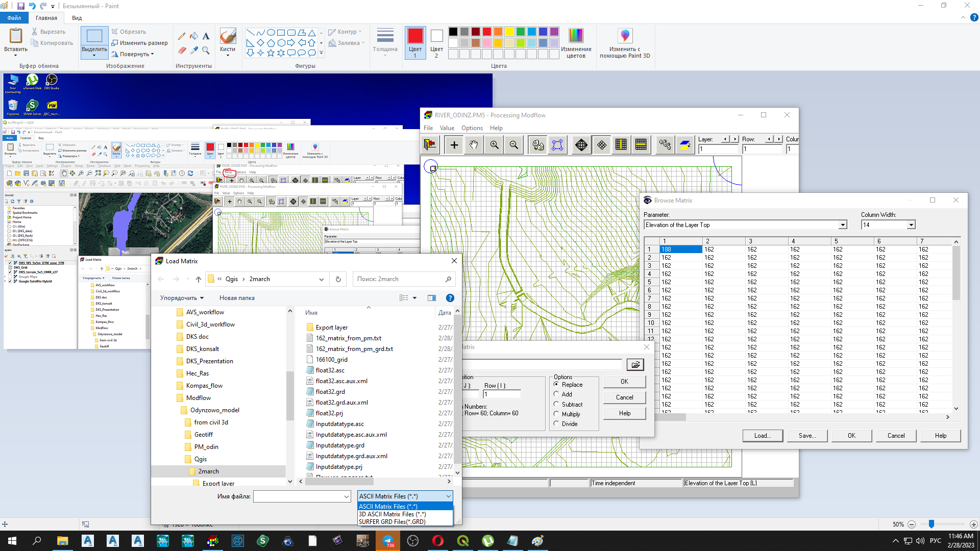Click the layer copy blue-yellow icon
Screen dimensions: 980x551
tap(685, 145)
